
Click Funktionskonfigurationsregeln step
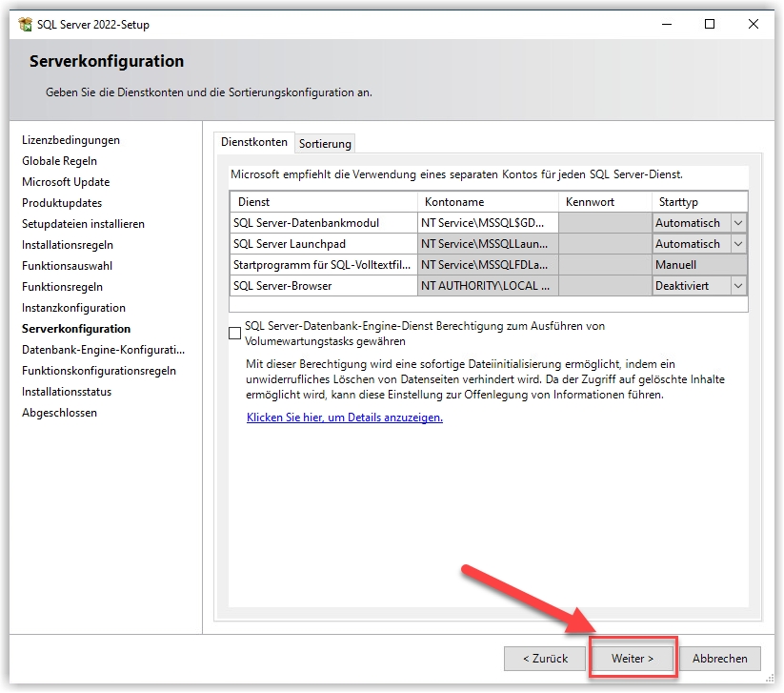click(99, 371)
